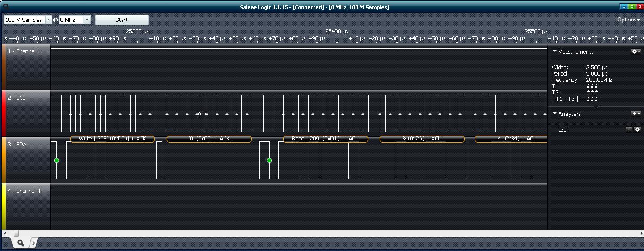Click the second green start marker on SDA
This screenshot has width=644, height=251.
click(x=269, y=160)
